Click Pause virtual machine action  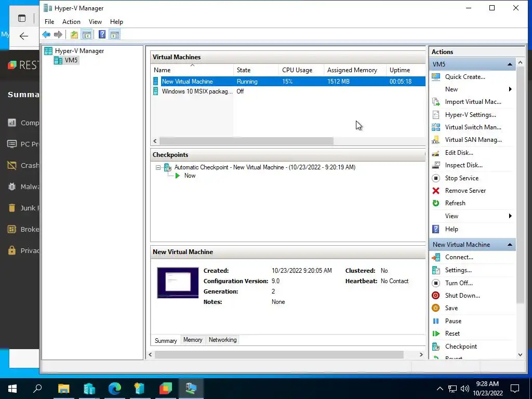click(x=453, y=321)
